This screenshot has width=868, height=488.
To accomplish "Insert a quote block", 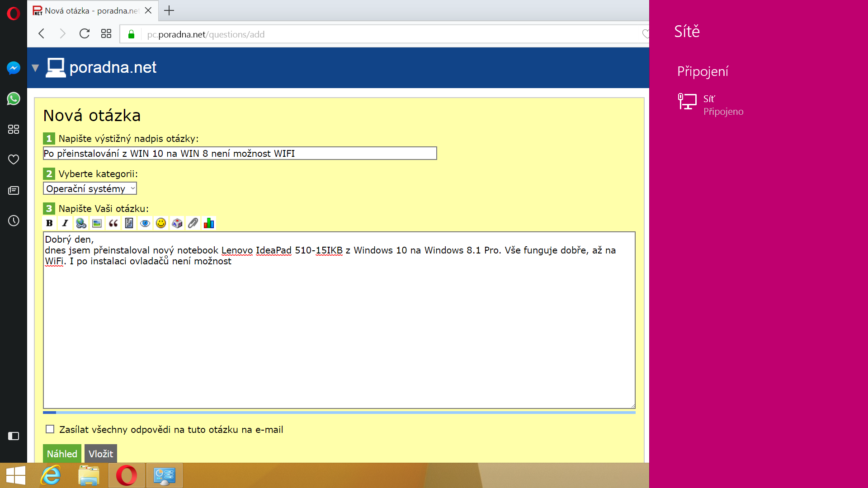I will 113,223.
